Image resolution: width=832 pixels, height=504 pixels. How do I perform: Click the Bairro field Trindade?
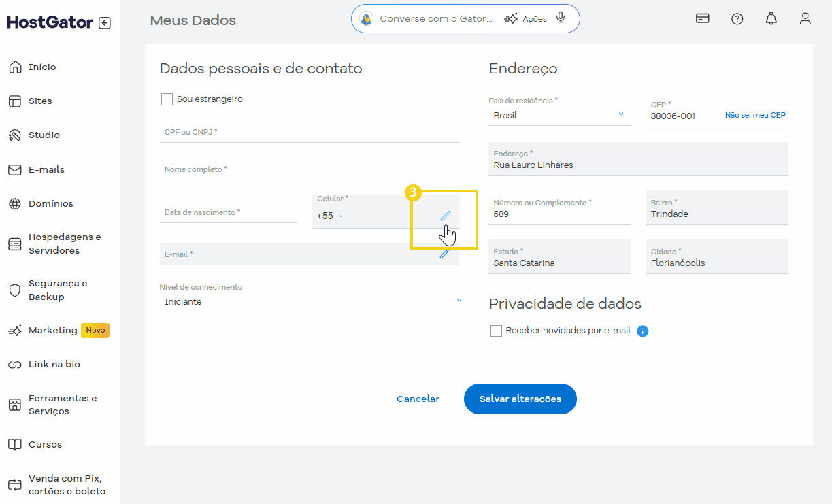(717, 208)
